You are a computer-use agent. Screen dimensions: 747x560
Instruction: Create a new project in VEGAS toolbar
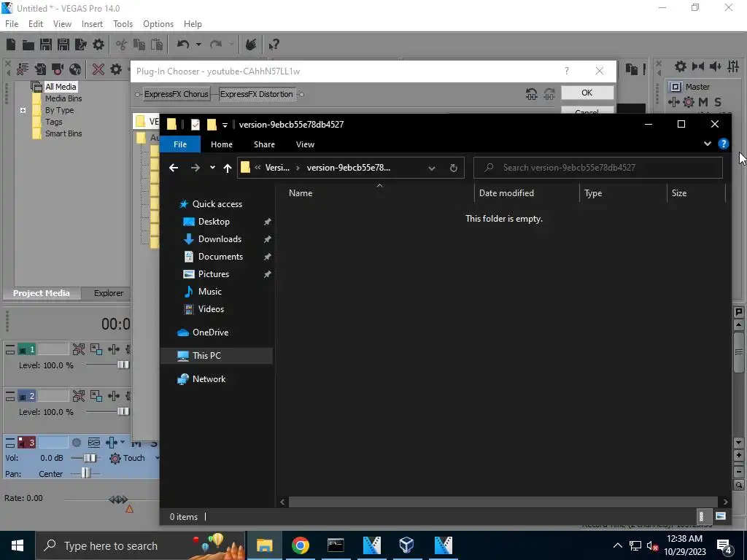(x=11, y=44)
